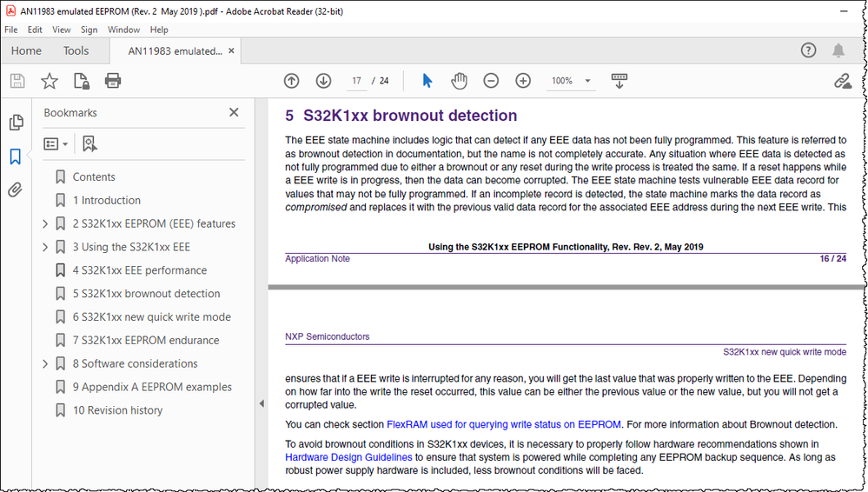Show page thumbnails panel icon
This screenshot has height=492, width=868.
[x=16, y=122]
